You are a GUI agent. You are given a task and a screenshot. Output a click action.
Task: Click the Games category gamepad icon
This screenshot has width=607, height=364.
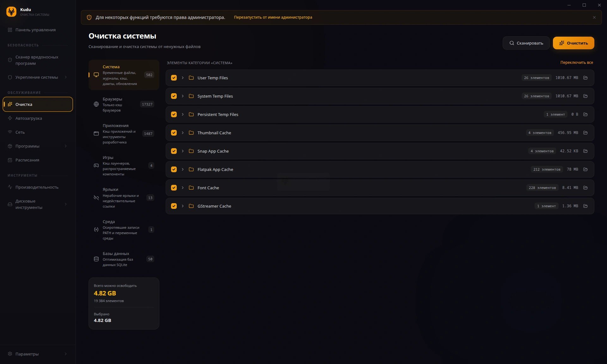pyautogui.click(x=96, y=166)
